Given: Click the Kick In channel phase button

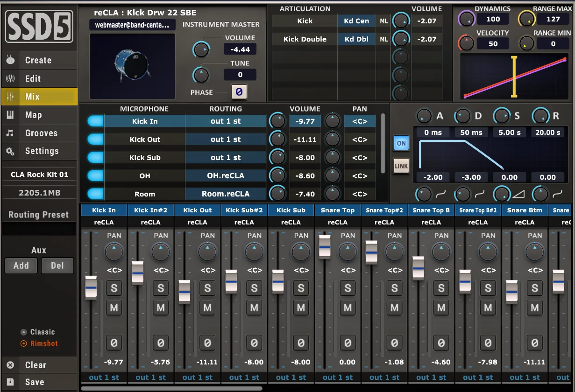Looking at the screenshot, I should [114, 343].
